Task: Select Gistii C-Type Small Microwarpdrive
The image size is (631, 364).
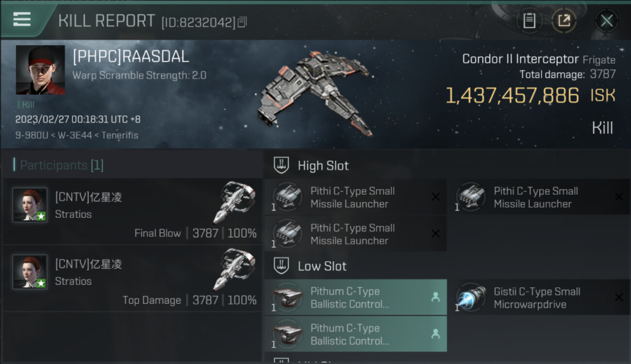Action: (539, 298)
